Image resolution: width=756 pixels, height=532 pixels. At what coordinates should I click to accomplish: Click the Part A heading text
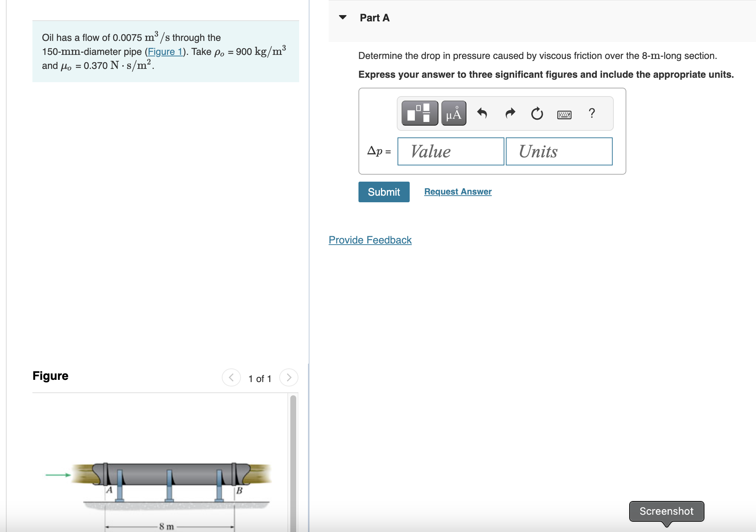(375, 18)
